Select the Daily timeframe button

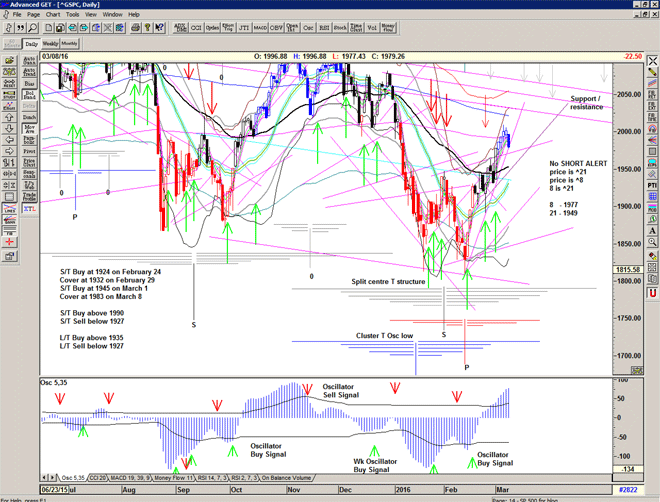pyautogui.click(x=32, y=44)
